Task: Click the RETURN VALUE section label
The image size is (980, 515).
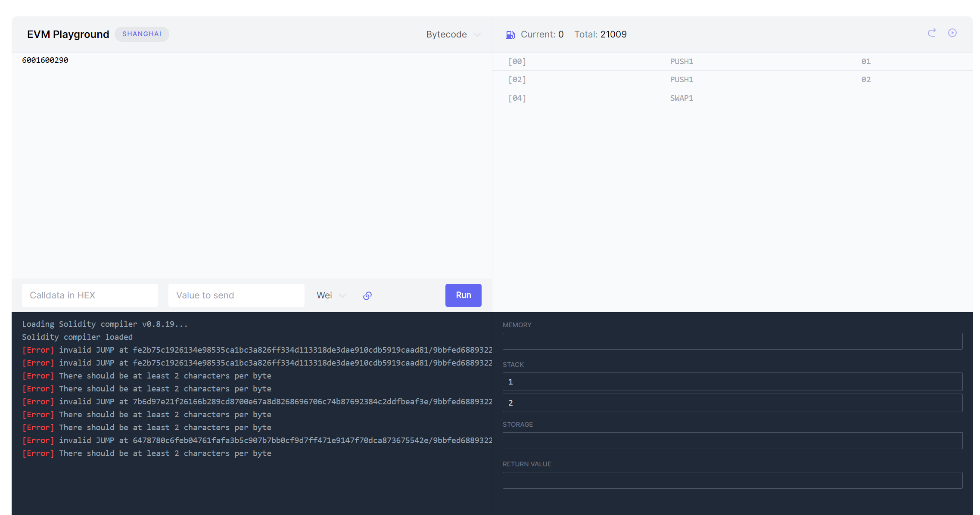Action: (x=527, y=464)
